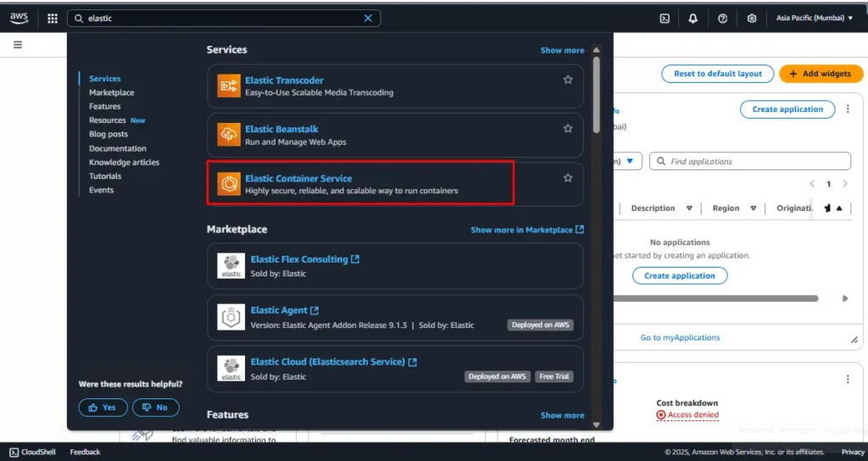Select the Features search category
Image resolution: width=868 pixels, height=461 pixels.
[104, 106]
